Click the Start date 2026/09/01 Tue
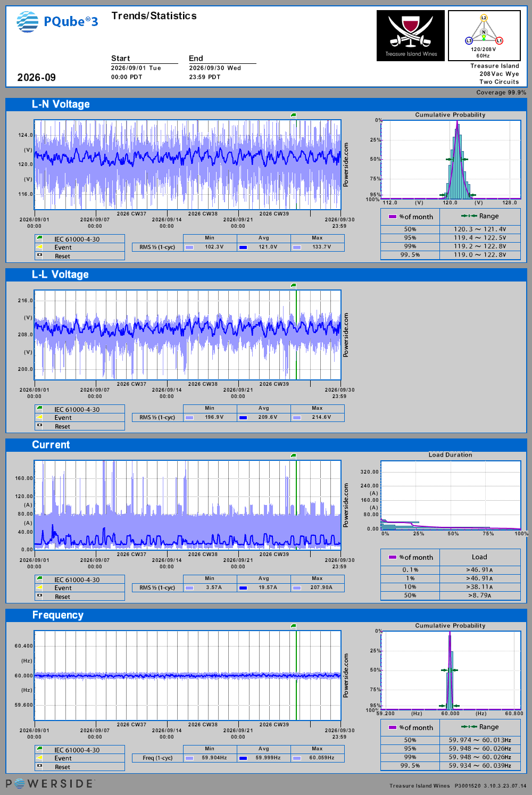Screen dimensions: 532x795 136,68
